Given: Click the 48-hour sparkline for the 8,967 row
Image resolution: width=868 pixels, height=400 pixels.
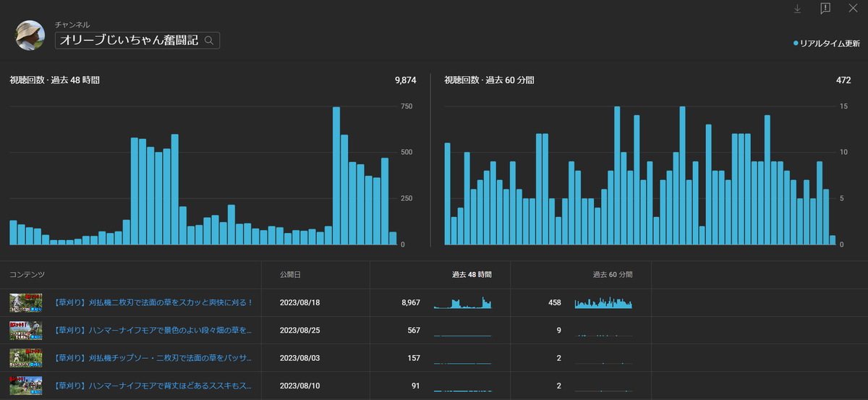Looking at the screenshot, I should [x=463, y=303].
